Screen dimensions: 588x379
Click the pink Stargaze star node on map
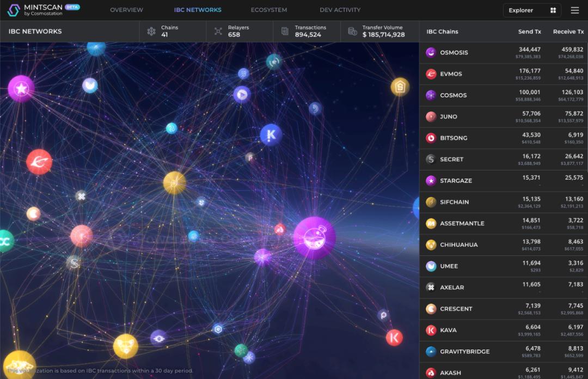[21, 89]
